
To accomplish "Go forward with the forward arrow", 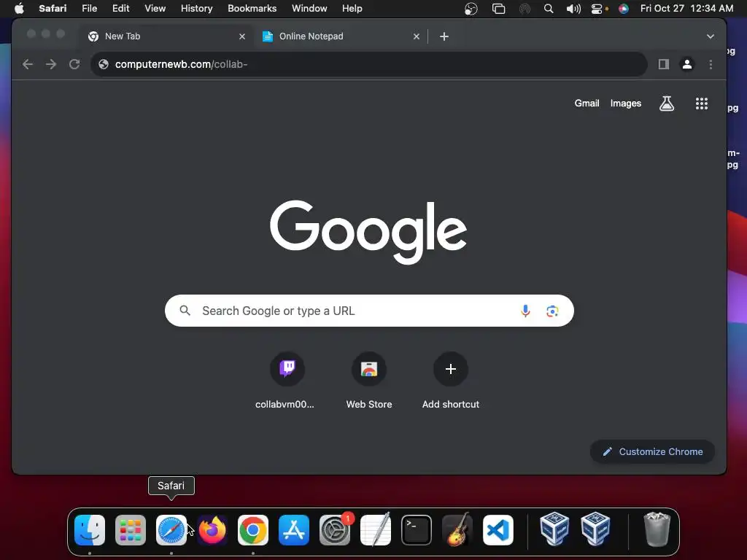I will pyautogui.click(x=51, y=64).
